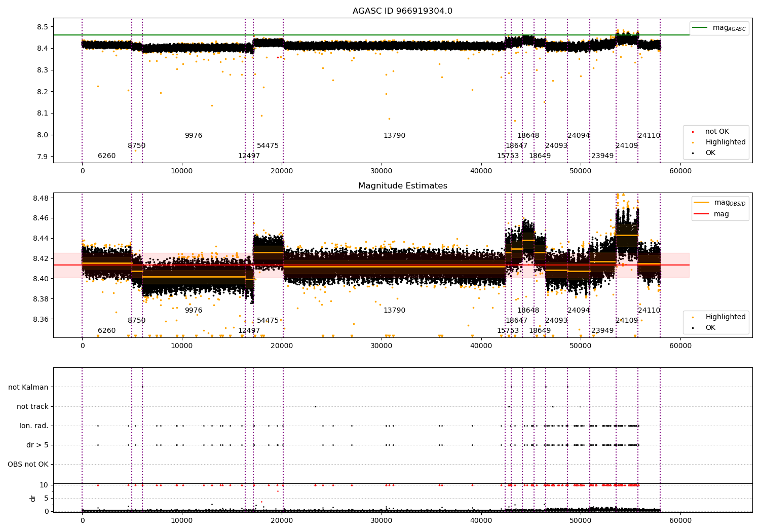Select the mag AGASC legend entry in top plot
Image resolution: width=760 pixels, height=532 pixels.
719,28
